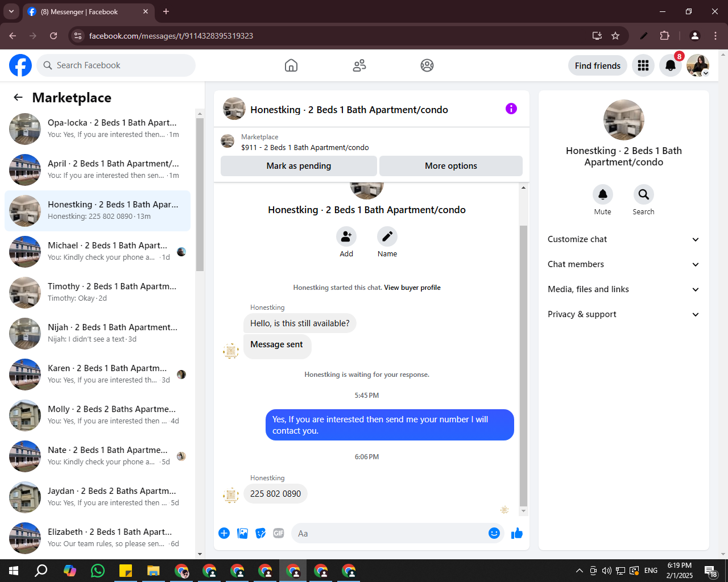Expand Chat members section
This screenshot has height=582, width=728.
pyautogui.click(x=624, y=264)
